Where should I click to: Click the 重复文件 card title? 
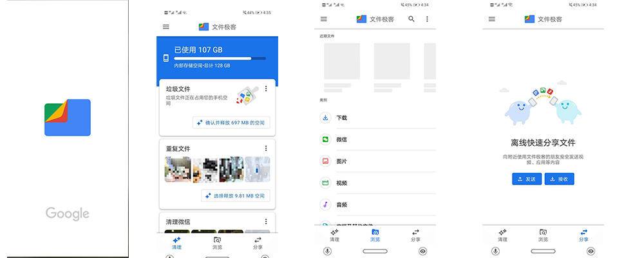pyautogui.click(x=178, y=148)
